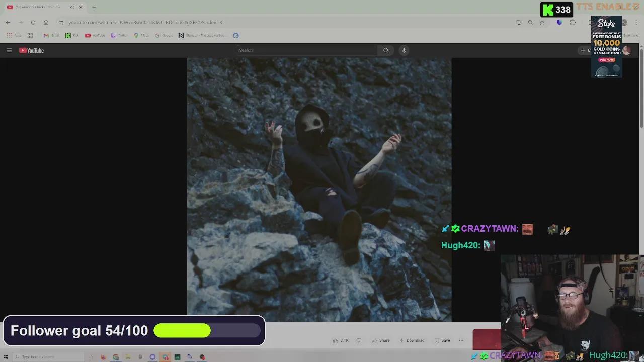Save the video with the Save button
The image size is (644, 362).
click(442, 340)
